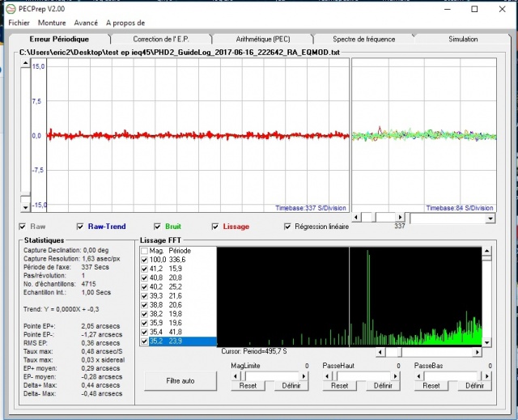The image size is (518, 420).
Task: Click FFT spectrum vertical scrollbar down arrow
Action: point(486,342)
